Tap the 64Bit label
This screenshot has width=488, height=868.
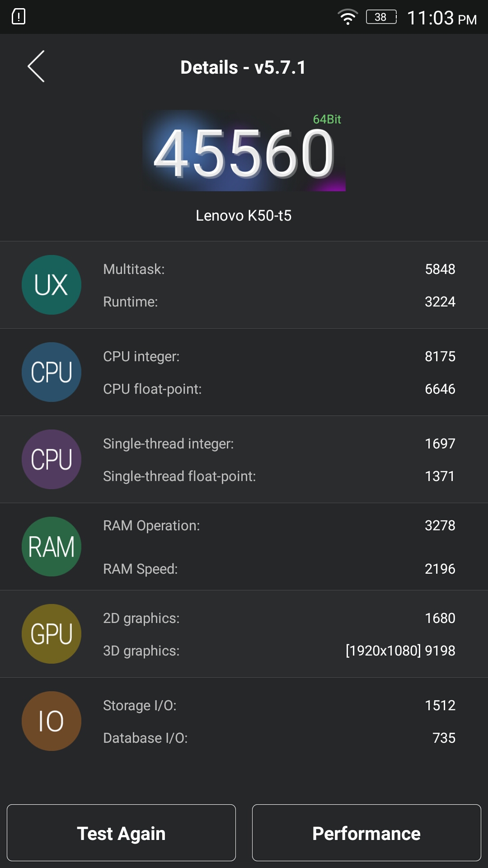[327, 119]
